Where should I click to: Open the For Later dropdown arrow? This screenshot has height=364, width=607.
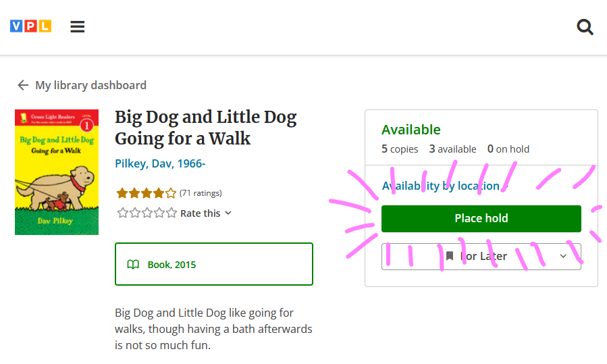point(564,257)
